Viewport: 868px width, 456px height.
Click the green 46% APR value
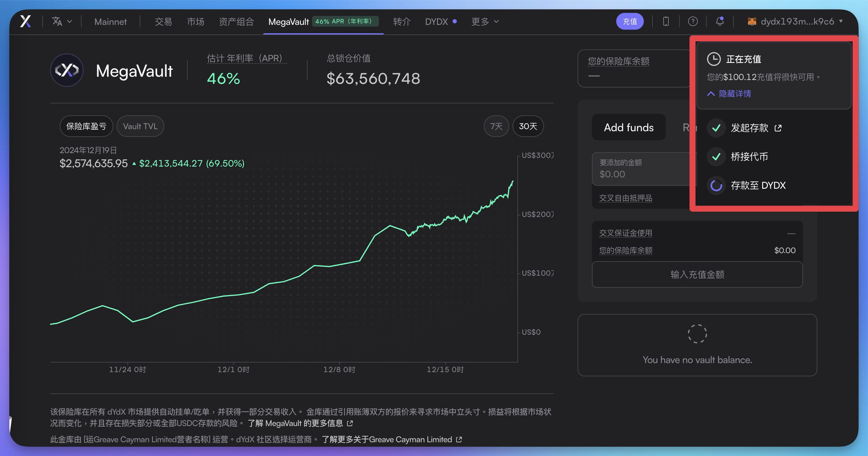coord(223,79)
